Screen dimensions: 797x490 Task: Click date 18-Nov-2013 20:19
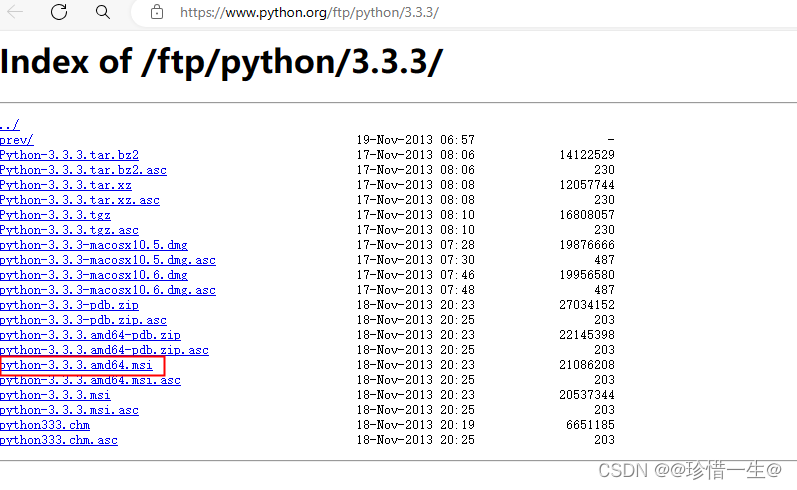pyautogui.click(x=415, y=425)
